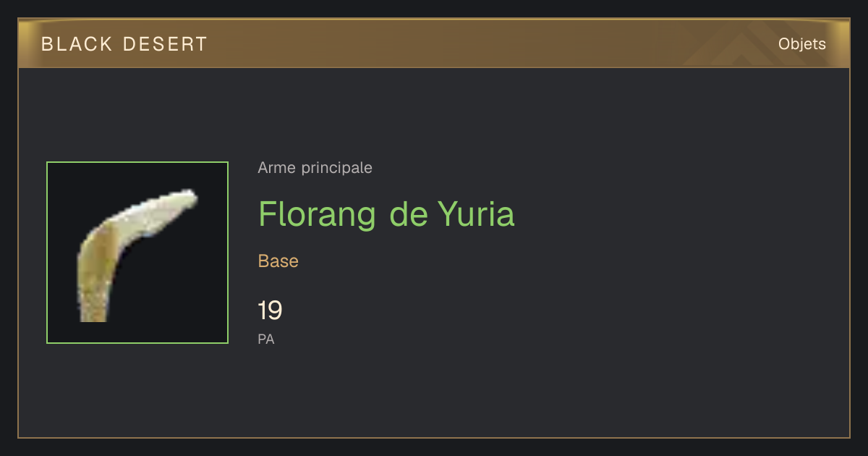Select the Base enhancement level label
Viewport: 868px width, 456px height.
[x=278, y=261]
